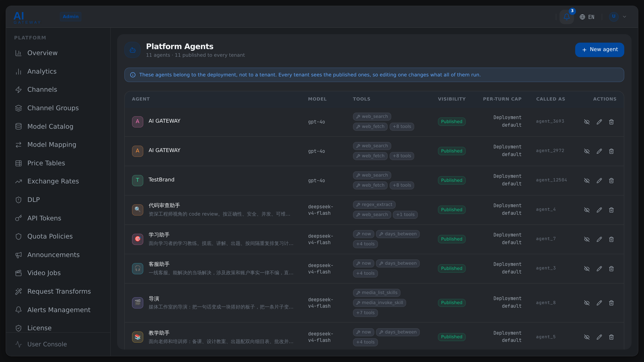
Task: Delete agent_4 with the trash icon
Action: pos(611,210)
